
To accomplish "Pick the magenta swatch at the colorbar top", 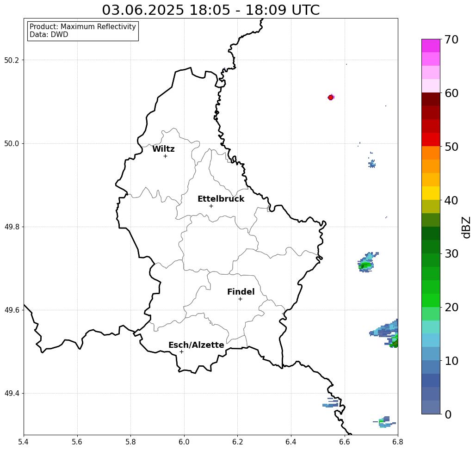I will coord(431,46).
